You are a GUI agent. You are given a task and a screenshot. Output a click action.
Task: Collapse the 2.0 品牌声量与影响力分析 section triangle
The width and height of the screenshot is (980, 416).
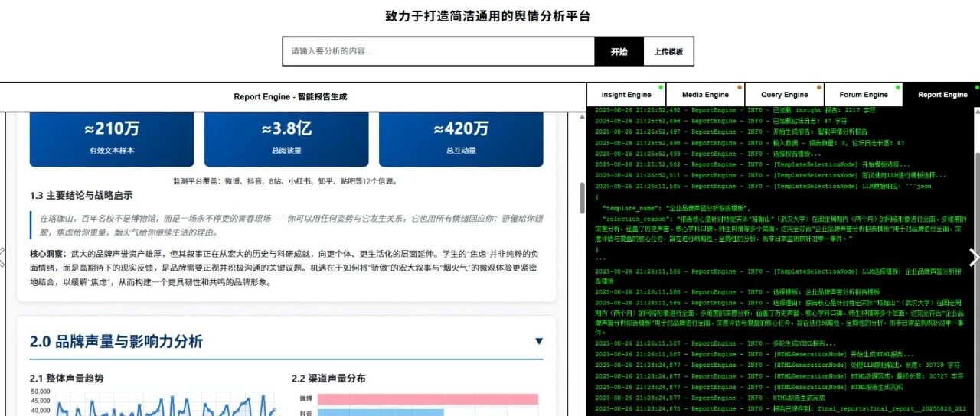tap(539, 341)
